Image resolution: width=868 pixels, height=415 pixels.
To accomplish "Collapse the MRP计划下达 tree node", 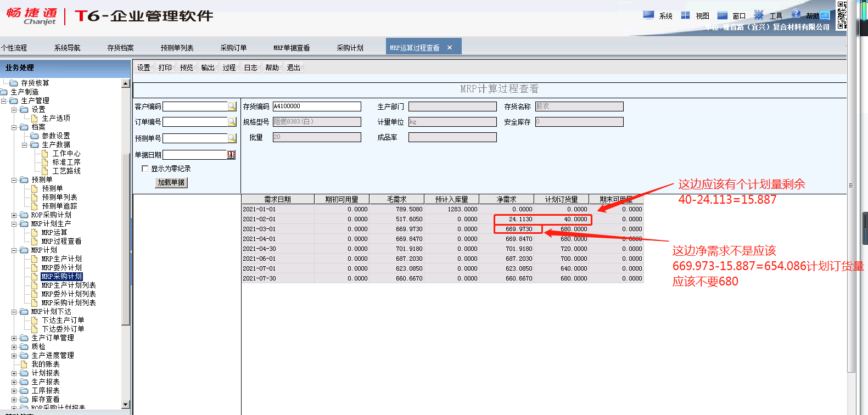I will 14,312.
